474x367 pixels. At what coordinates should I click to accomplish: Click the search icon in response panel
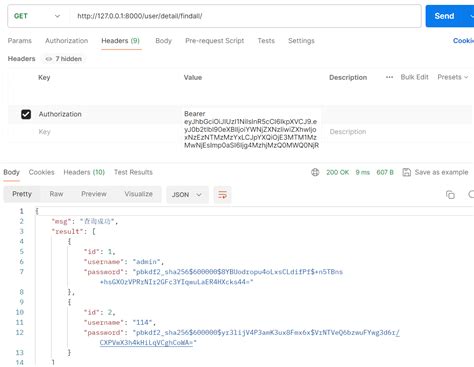click(x=471, y=195)
